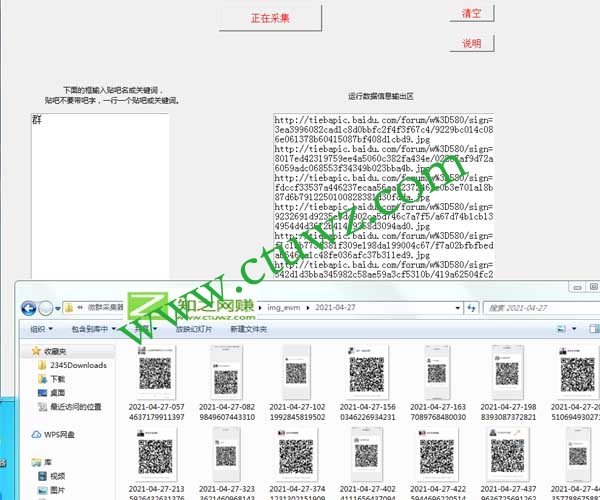Toggle the preview pane icon
Image resolution: width=600 pixels, height=500 pixels.
coord(594,329)
